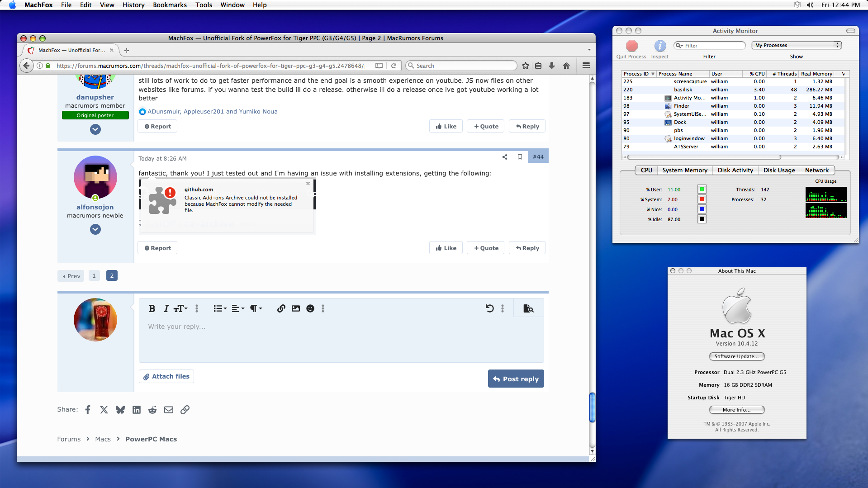868x488 pixels.
Task: Click the blue Nice CPU color swatch
Action: click(702, 209)
